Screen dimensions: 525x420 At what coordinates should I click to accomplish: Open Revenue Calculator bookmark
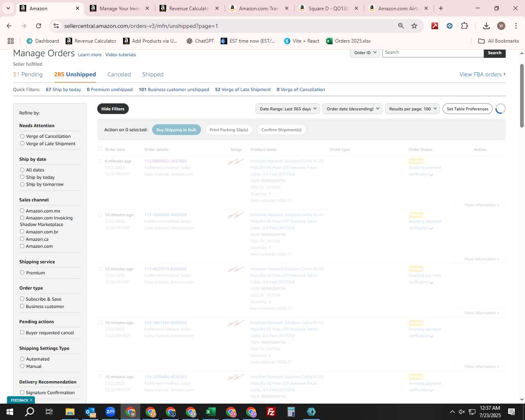[91, 41]
